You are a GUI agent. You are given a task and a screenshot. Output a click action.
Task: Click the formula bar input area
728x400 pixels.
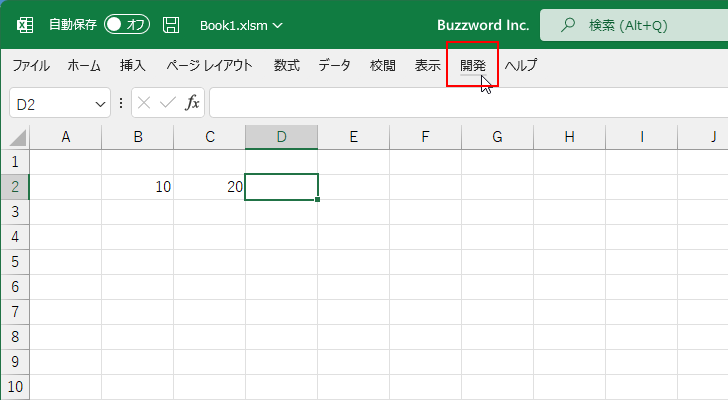click(x=468, y=103)
